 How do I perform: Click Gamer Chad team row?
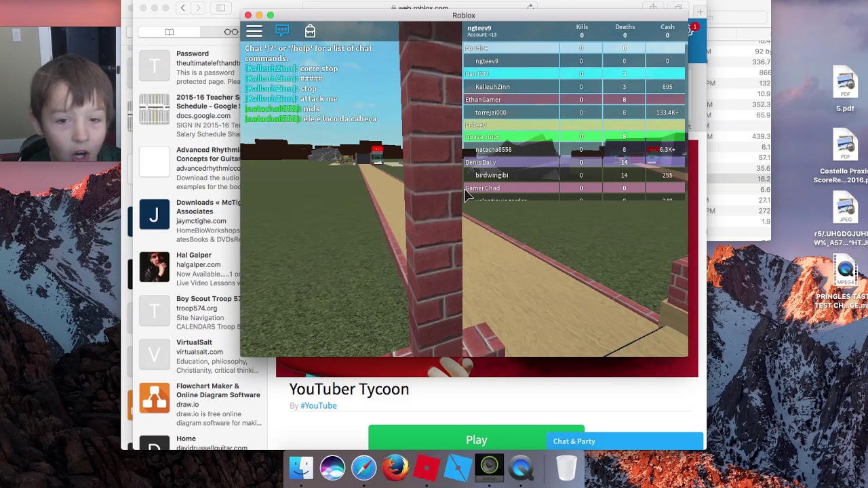pyautogui.click(x=574, y=188)
